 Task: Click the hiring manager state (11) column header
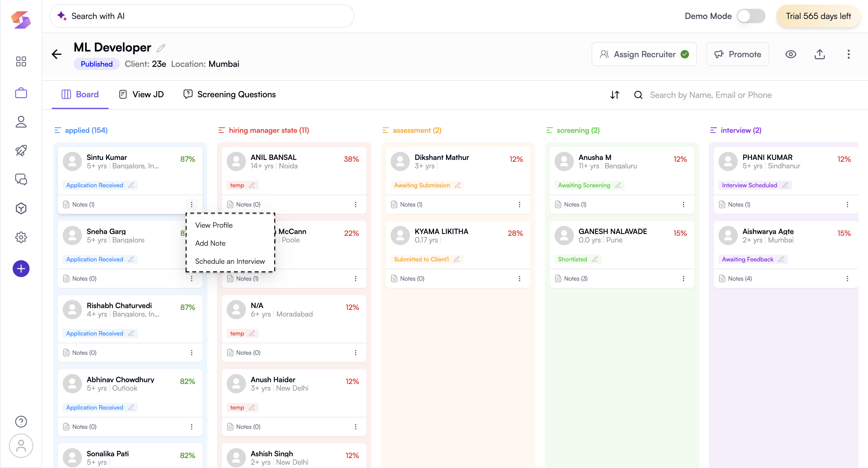click(x=263, y=130)
